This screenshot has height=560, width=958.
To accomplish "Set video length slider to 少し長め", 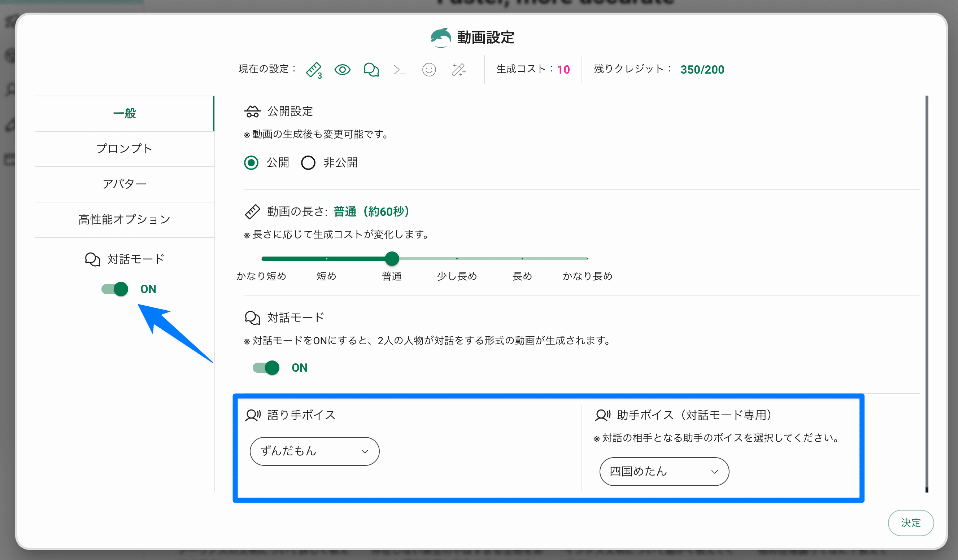I will [x=457, y=259].
